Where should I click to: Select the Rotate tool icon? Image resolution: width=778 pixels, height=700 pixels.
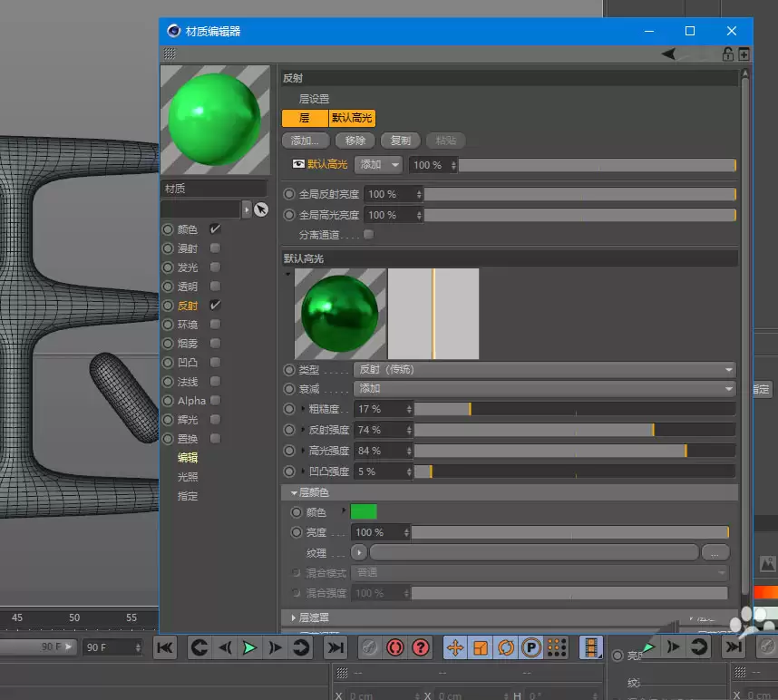[505, 647]
